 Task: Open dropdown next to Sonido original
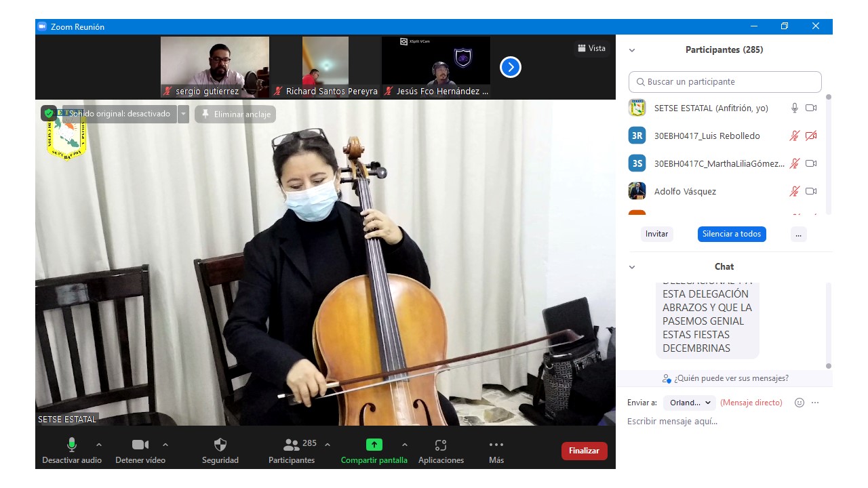click(x=183, y=114)
